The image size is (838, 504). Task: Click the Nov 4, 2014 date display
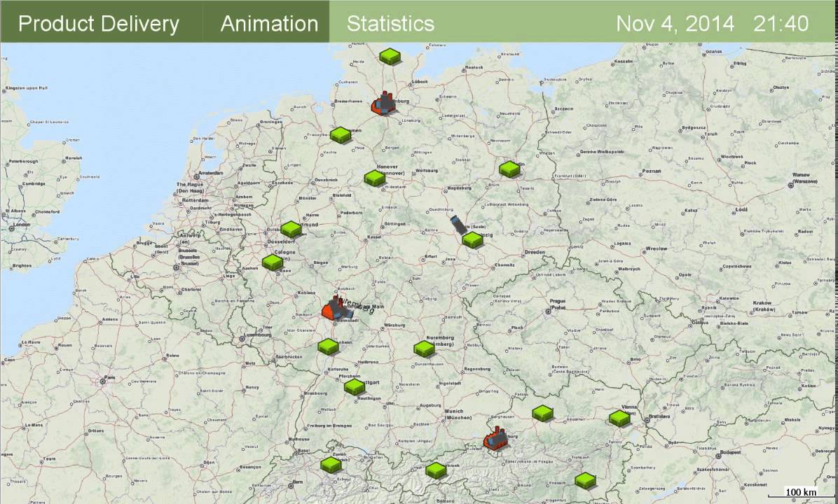click(675, 23)
